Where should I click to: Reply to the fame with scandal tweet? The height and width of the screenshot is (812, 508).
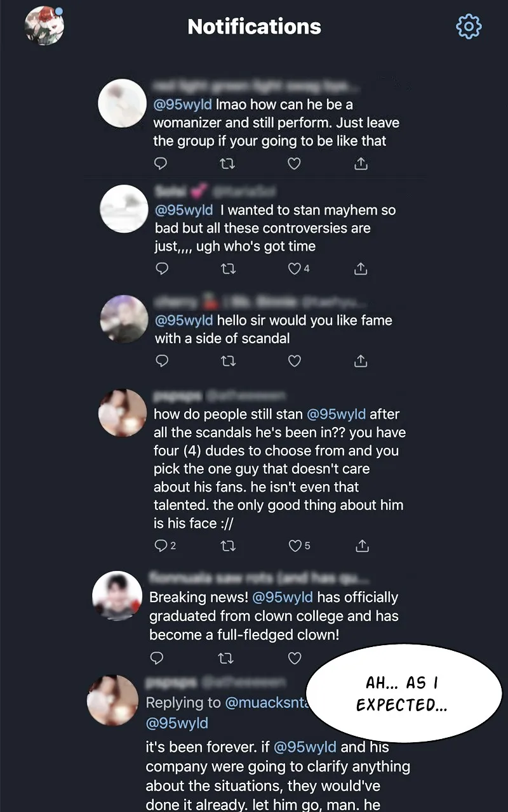[162, 361]
